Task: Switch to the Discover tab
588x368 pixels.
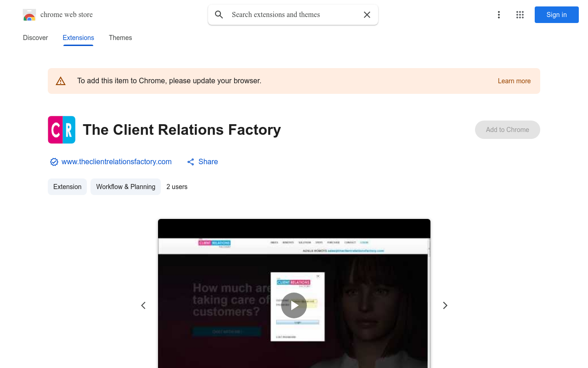Action: pos(35,38)
